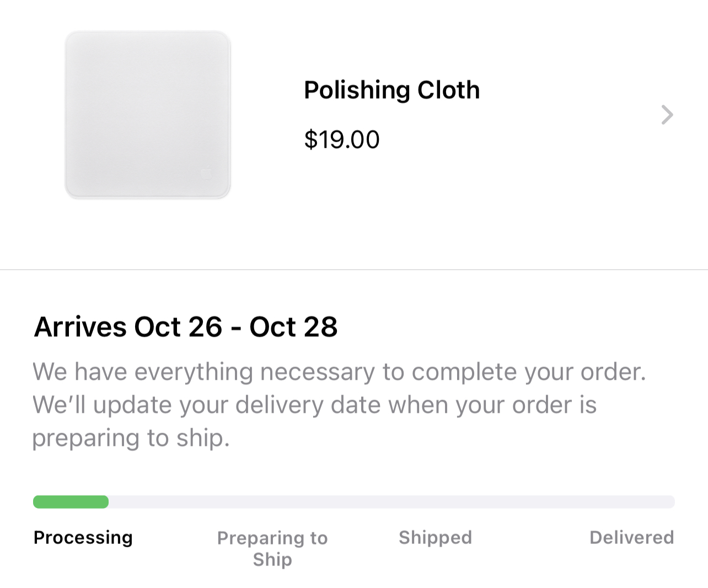This screenshot has width=708, height=588.
Task: Select the Shipped status step
Action: (435, 537)
